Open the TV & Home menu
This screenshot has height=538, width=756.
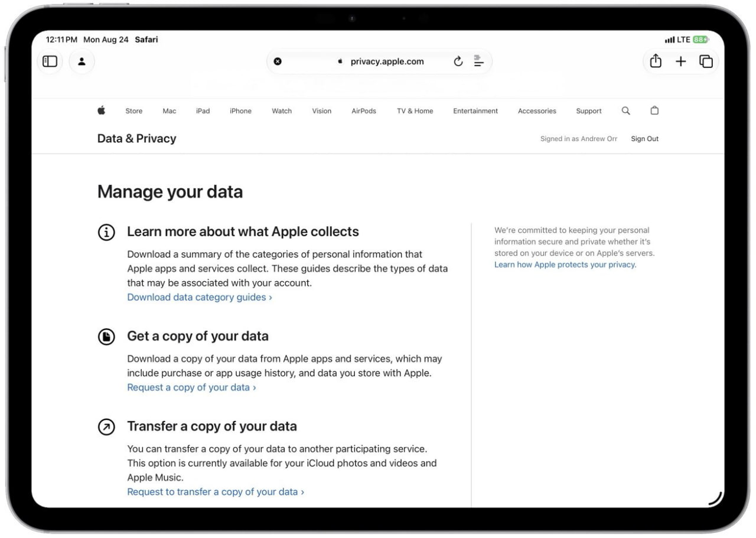[x=415, y=111]
